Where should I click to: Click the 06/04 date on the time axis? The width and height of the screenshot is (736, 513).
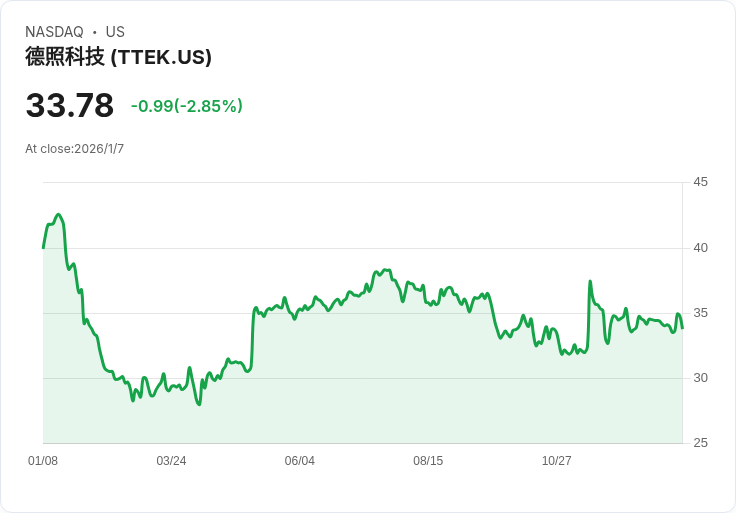point(300,461)
